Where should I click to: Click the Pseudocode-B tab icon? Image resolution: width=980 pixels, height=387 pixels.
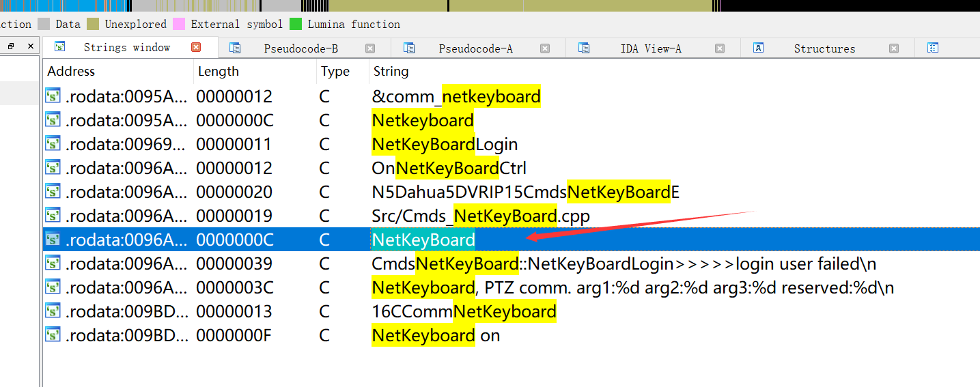235,48
